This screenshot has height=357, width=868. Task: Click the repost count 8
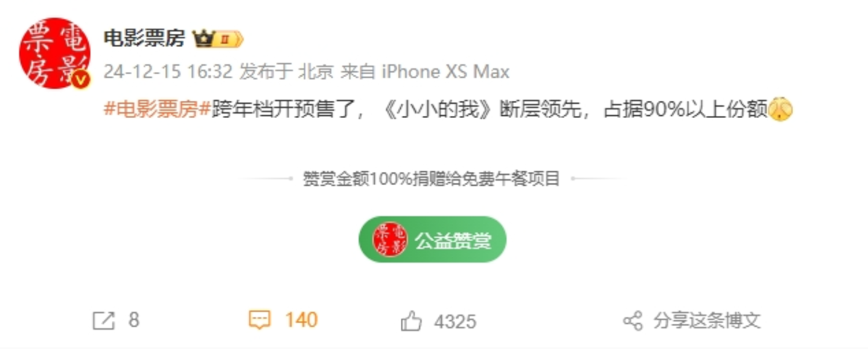[x=133, y=320]
